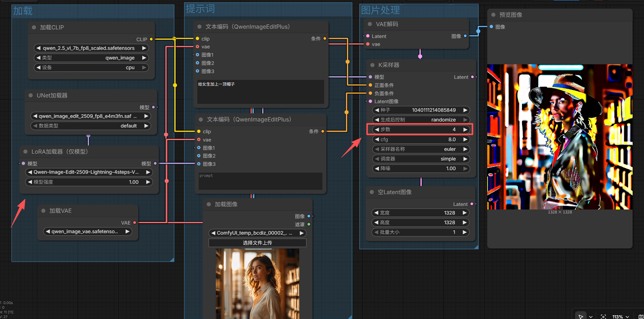
Task: Select the cursor selection tool icon
Action: tap(580, 316)
